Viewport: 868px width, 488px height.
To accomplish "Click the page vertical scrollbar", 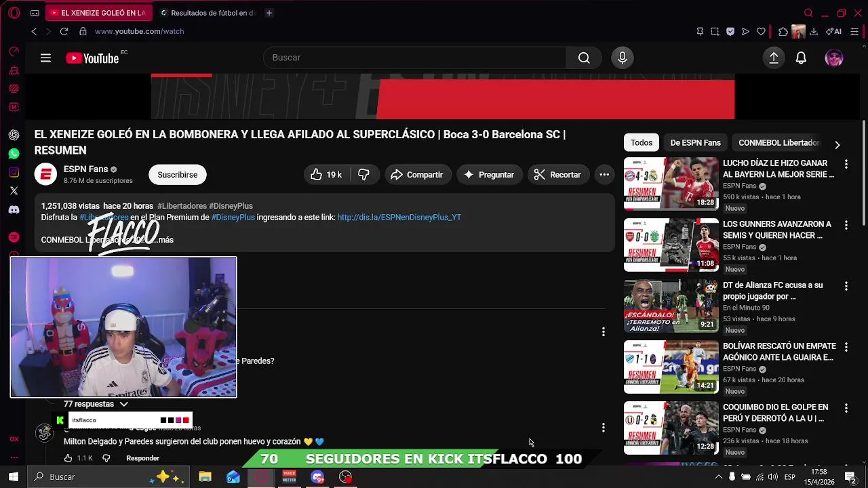I will coord(864,173).
